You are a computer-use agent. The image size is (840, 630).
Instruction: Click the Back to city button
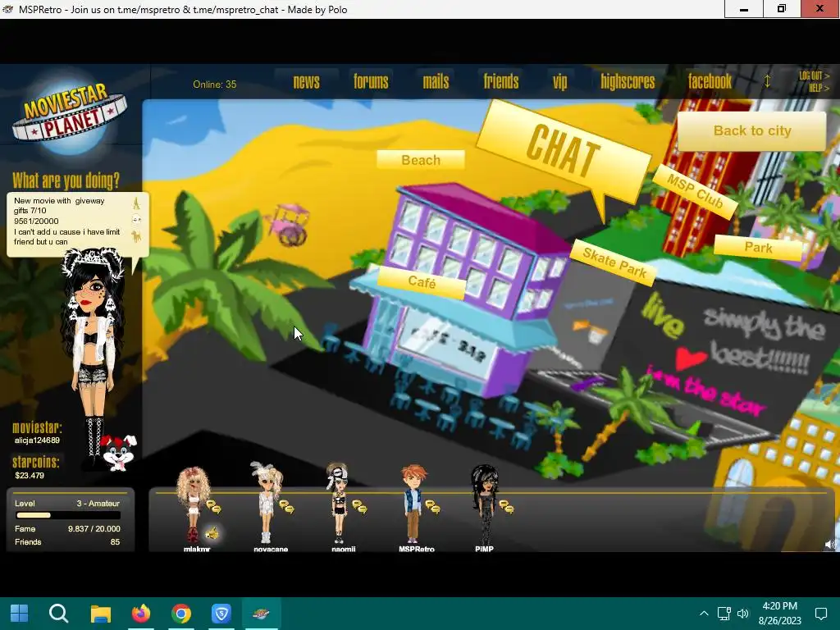[x=751, y=130]
